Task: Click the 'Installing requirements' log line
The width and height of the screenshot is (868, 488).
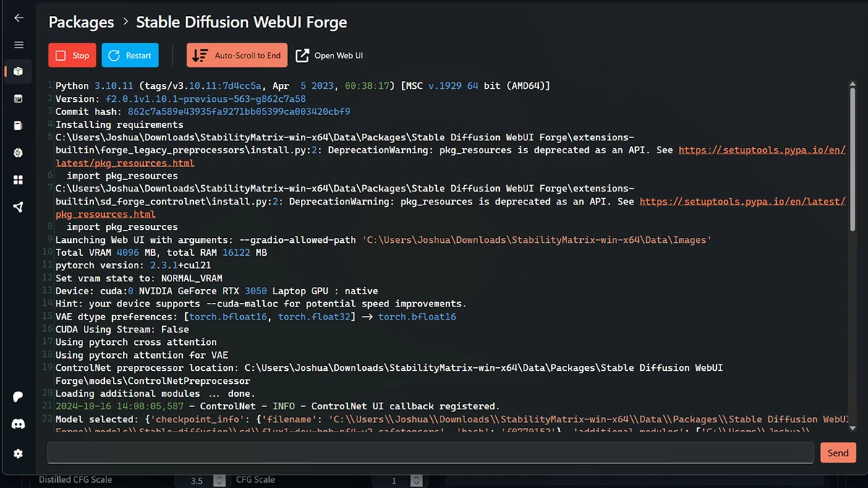Action: tap(119, 125)
